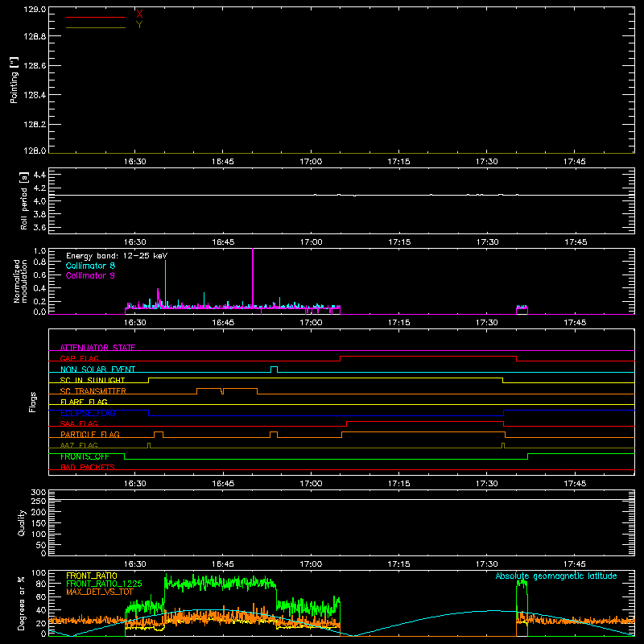Select the red line sample beside X
Image resolution: width=644 pixels, height=644 pixels.
point(96,17)
